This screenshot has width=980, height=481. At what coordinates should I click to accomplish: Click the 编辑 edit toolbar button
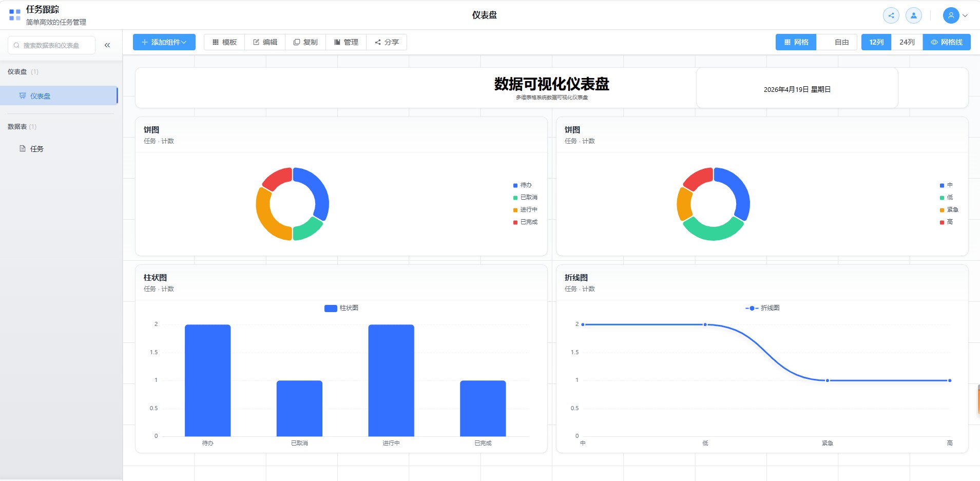pos(265,42)
